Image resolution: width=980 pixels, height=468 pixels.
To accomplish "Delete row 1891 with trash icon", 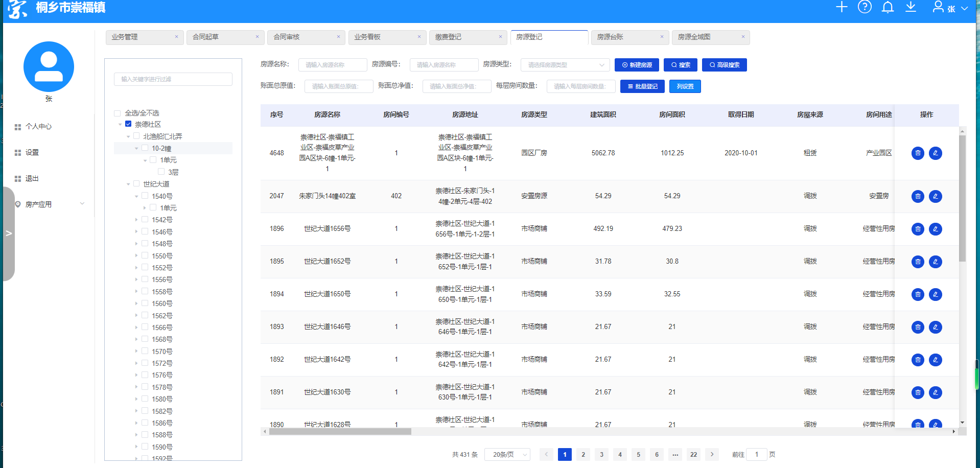I will tap(918, 392).
